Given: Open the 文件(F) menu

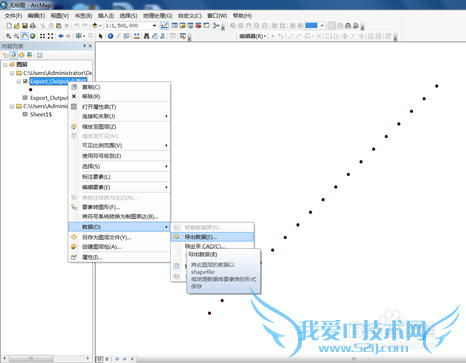Looking at the screenshot, I should click(13, 16).
